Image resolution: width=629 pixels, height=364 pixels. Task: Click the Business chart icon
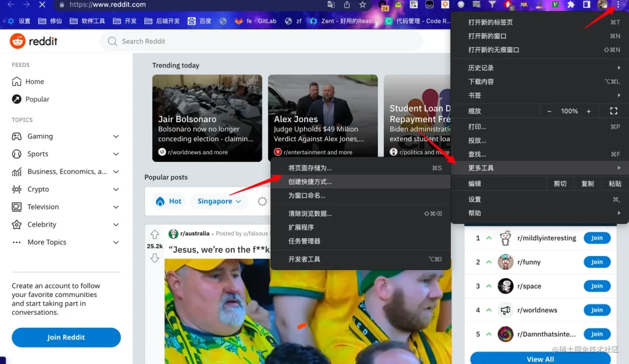(x=17, y=172)
